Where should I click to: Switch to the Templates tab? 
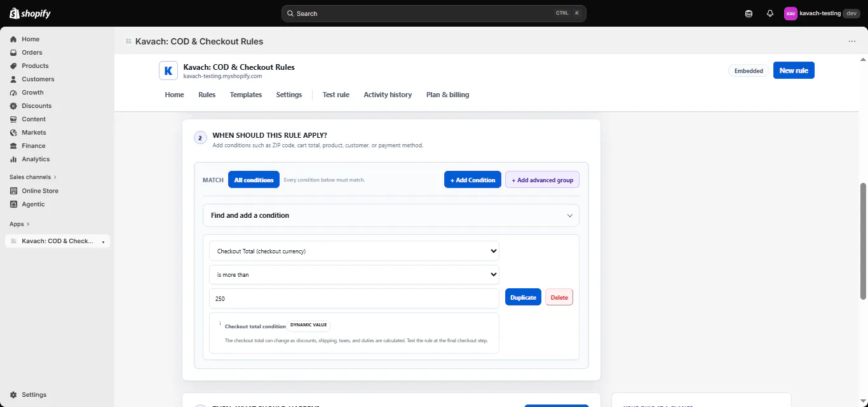[x=246, y=95]
